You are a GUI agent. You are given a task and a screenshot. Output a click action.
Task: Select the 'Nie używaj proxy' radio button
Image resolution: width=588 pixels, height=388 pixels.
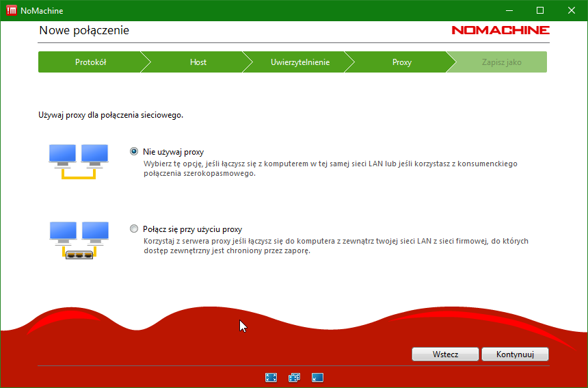[x=134, y=152]
